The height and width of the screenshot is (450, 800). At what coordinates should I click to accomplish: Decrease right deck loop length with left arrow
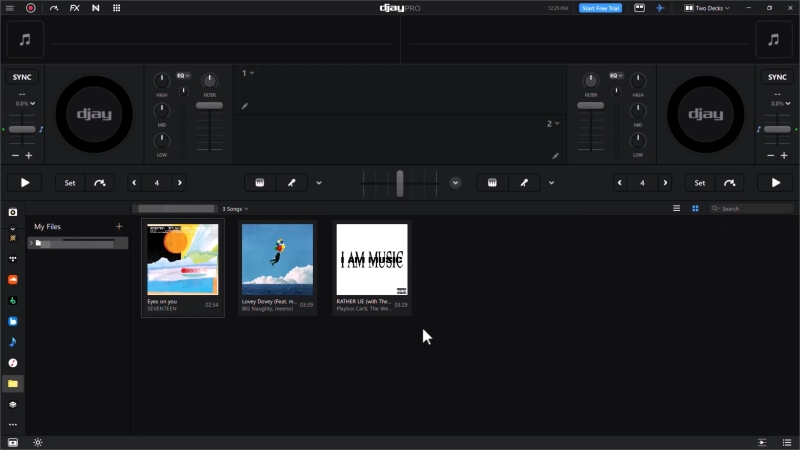pyautogui.click(x=620, y=183)
